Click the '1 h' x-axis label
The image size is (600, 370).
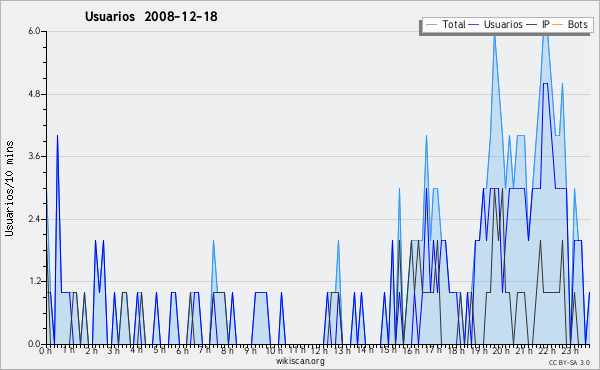pos(68,350)
